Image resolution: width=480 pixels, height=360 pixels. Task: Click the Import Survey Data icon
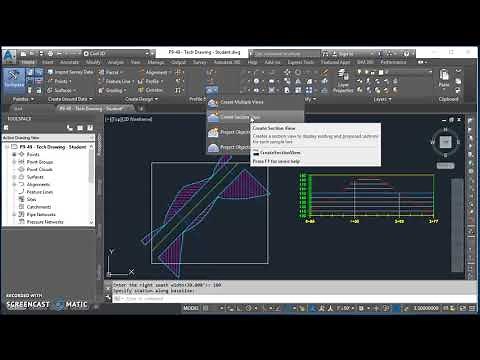click(50, 72)
